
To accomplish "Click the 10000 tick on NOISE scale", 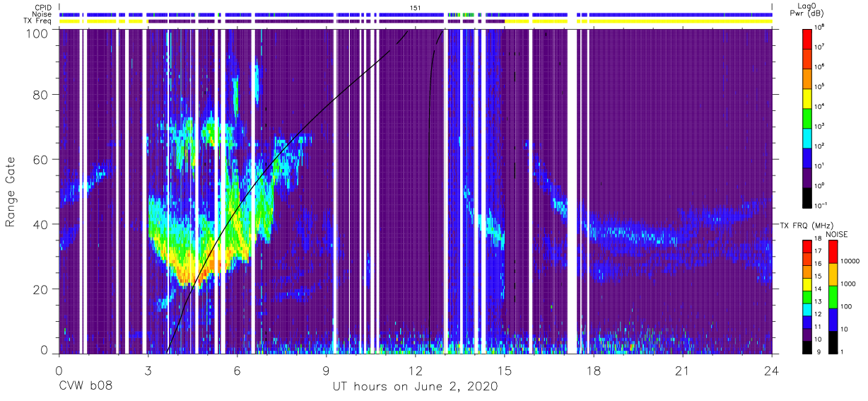I will (x=850, y=262).
